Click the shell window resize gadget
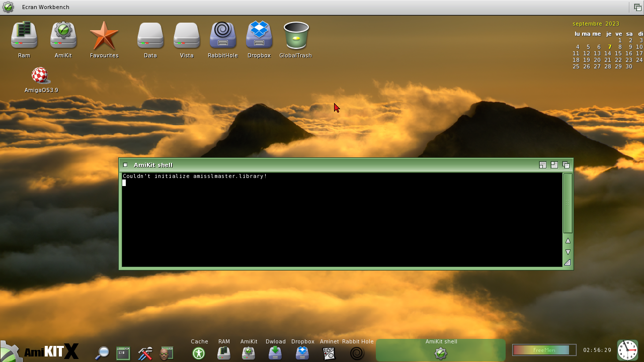The width and height of the screenshot is (644, 362). [x=568, y=262]
